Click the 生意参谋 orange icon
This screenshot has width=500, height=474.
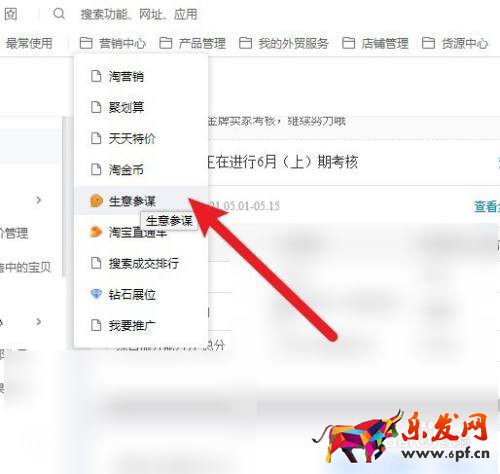point(96,201)
